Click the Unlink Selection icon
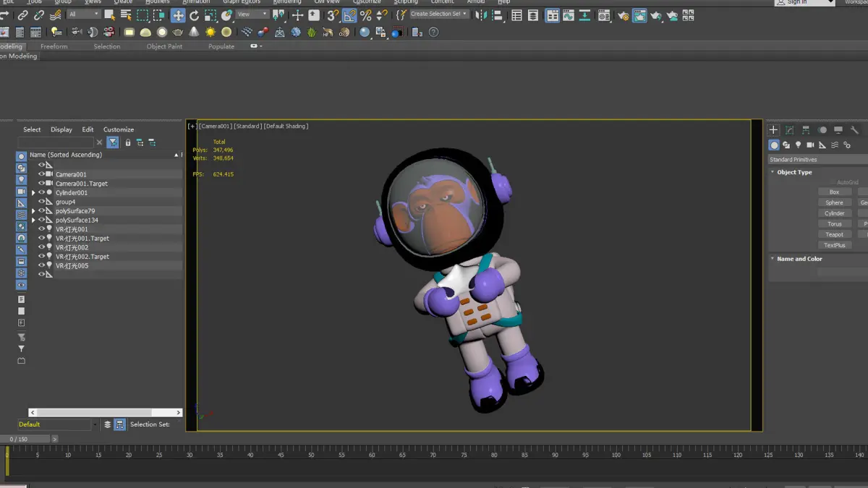This screenshot has height=488, width=868. pos(39,15)
